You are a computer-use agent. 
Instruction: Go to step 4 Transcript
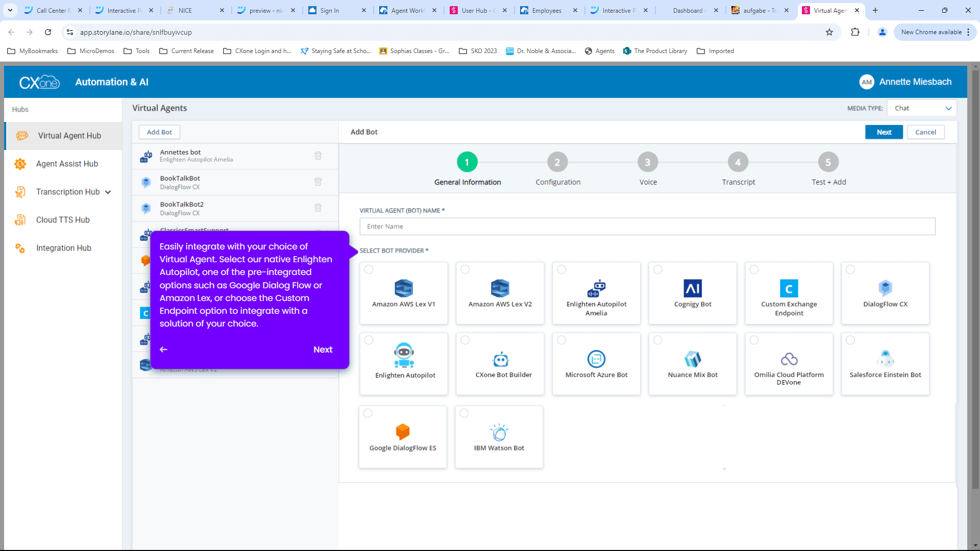tap(738, 162)
